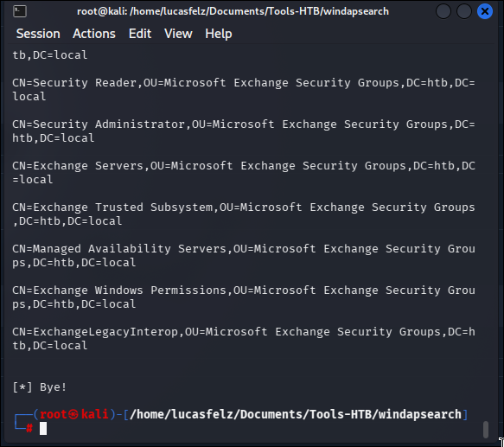Open the Session menu
Image resolution: width=504 pixels, height=447 pixels.
pyautogui.click(x=38, y=34)
